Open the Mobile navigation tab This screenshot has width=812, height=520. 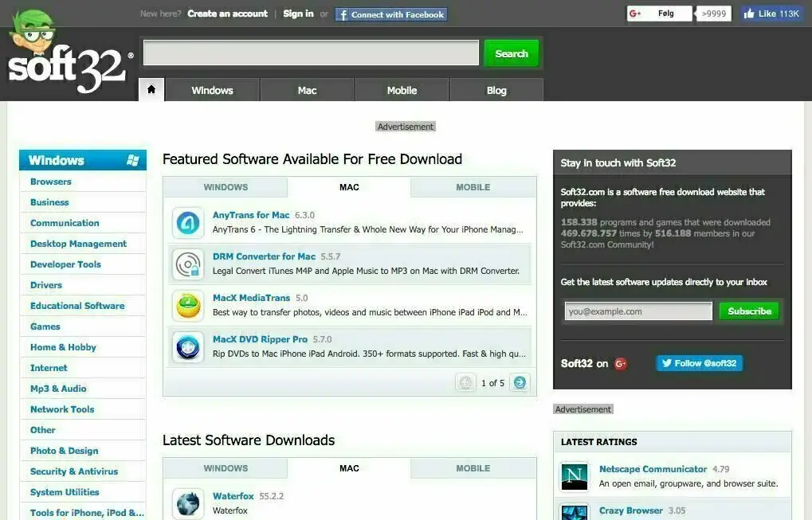tap(402, 90)
